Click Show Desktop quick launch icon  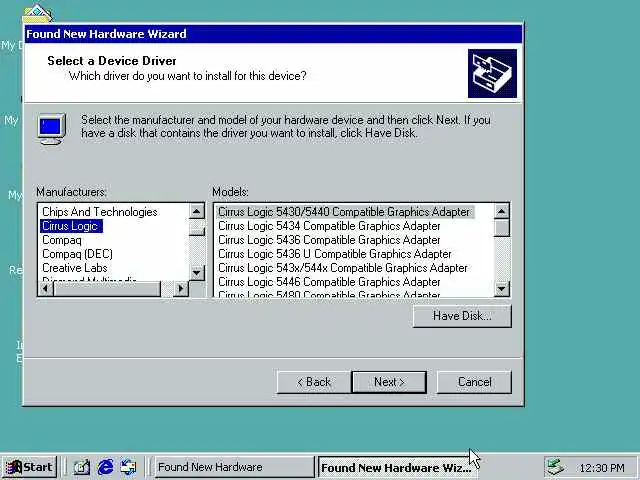pos(81,467)
